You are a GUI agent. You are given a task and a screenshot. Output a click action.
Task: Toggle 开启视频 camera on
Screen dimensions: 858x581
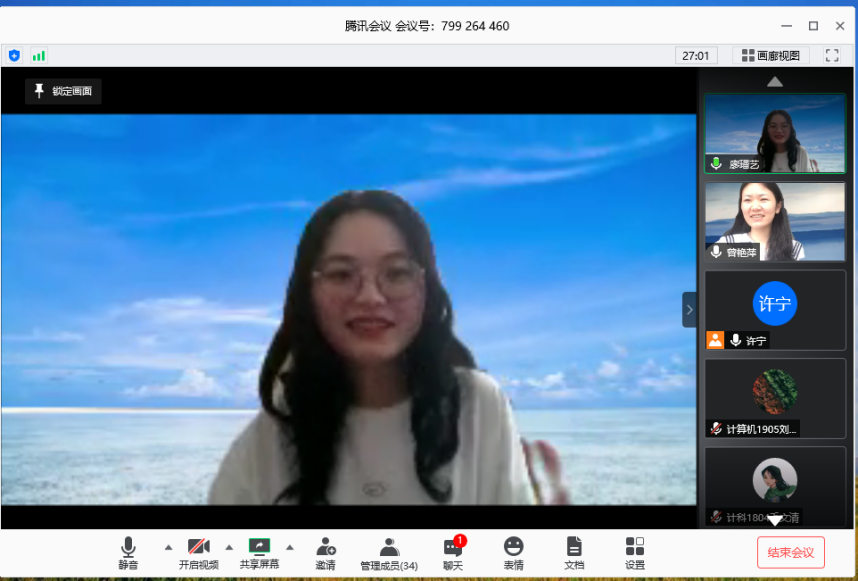pyautogui.click(x=198, y=552)
